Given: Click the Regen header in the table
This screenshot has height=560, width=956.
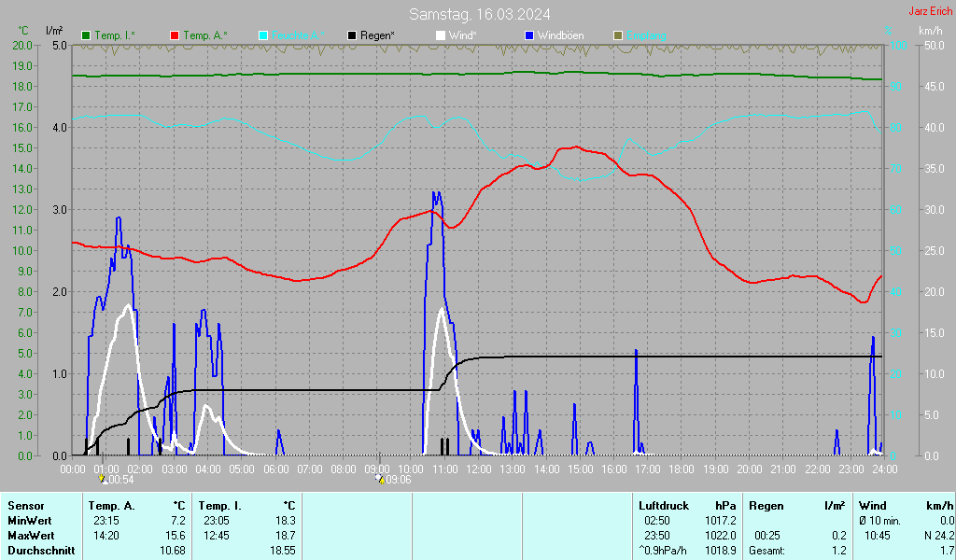Looking at the screenshot, I should [766, 505].
